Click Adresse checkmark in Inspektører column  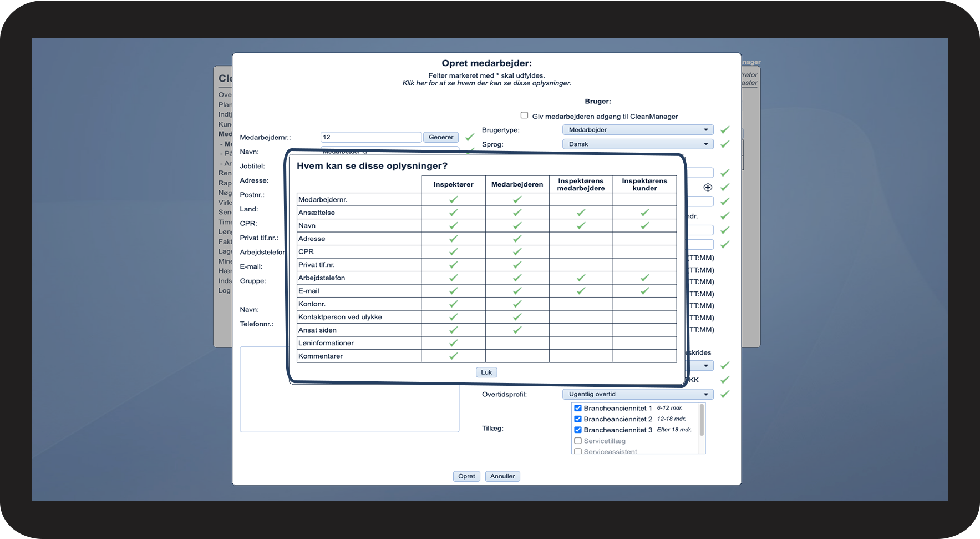(454, 239)
